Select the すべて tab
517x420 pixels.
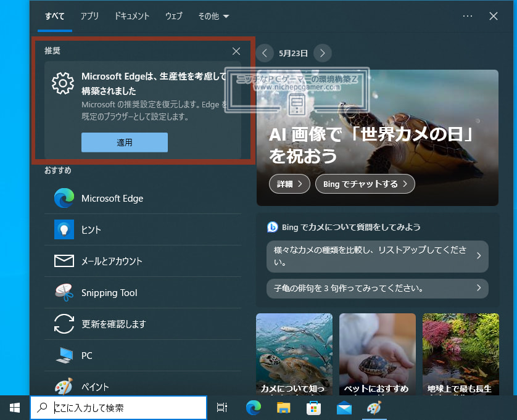55,16
